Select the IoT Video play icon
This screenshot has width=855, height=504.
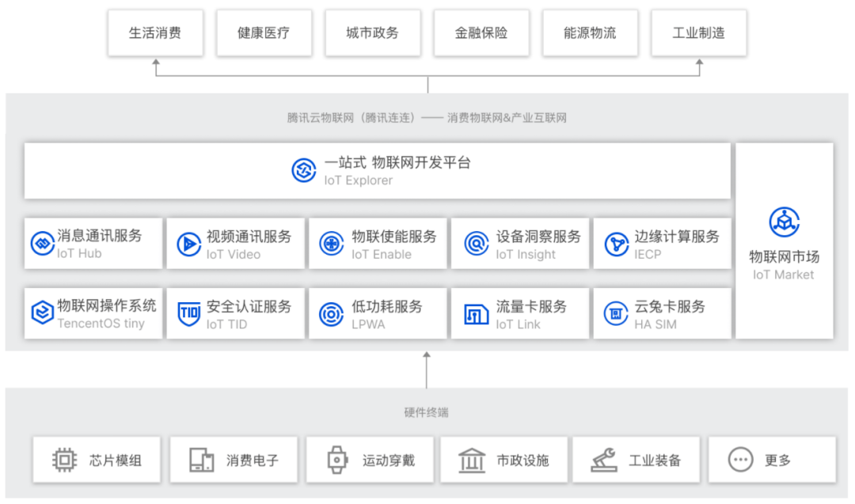tap(188, 243)
